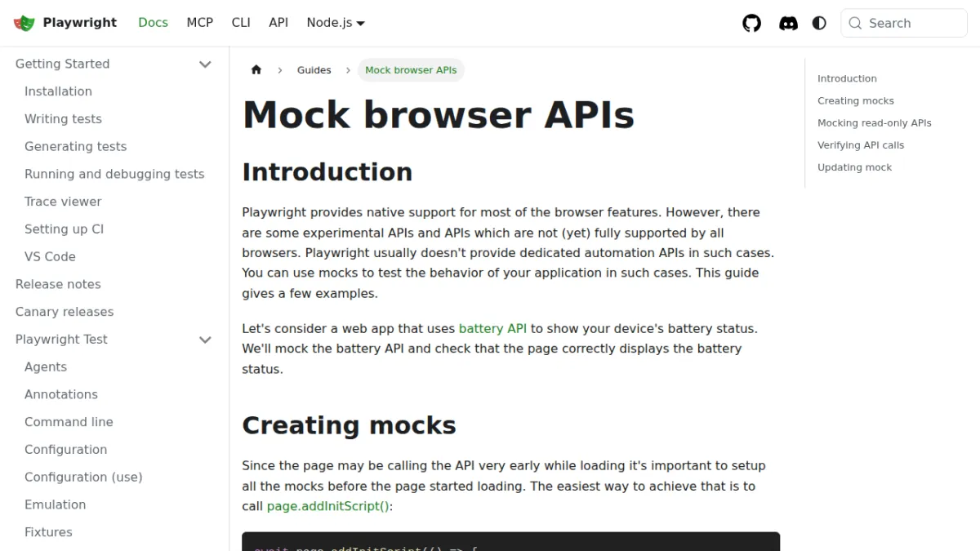Jump to Verifying API calls section
The image size is (980, 551).
coord(861,145)
